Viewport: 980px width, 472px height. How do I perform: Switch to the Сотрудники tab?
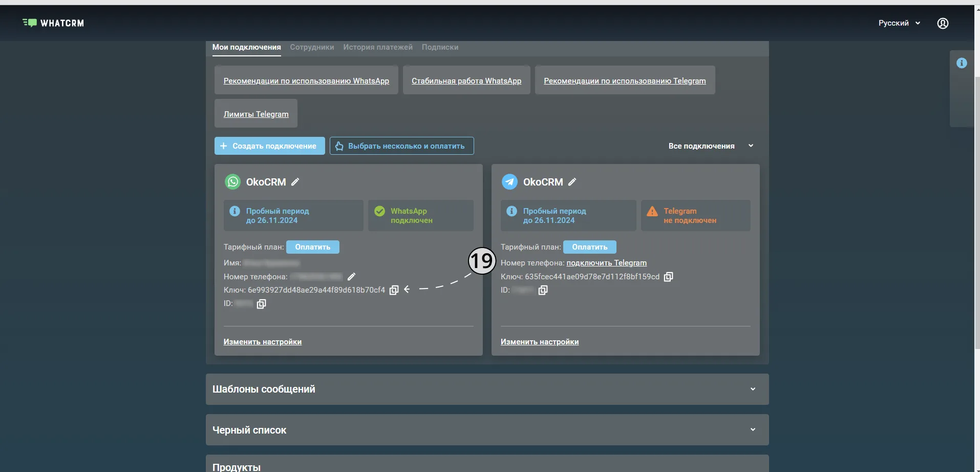coord(312,47)
